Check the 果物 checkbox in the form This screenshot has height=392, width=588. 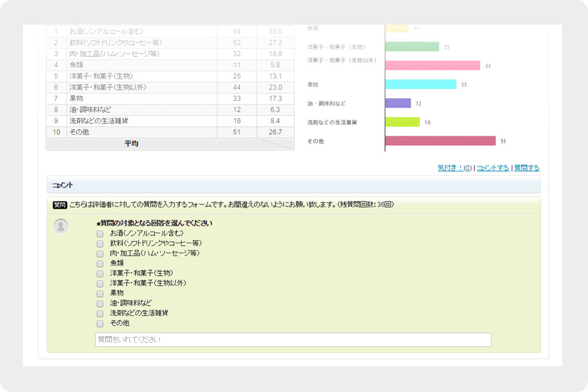[x=100, y=293]
